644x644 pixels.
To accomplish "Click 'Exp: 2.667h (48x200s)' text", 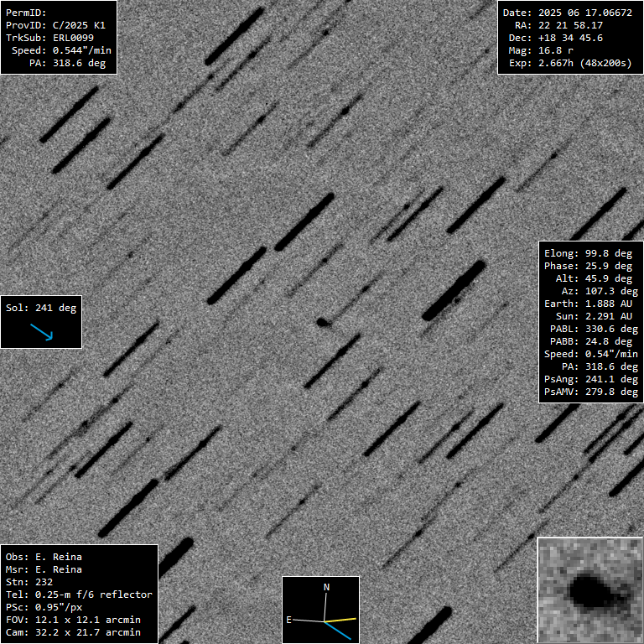I will point(570,63).
